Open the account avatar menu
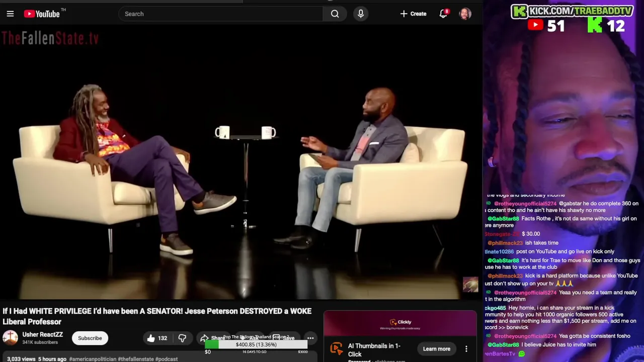 (465, 14)
